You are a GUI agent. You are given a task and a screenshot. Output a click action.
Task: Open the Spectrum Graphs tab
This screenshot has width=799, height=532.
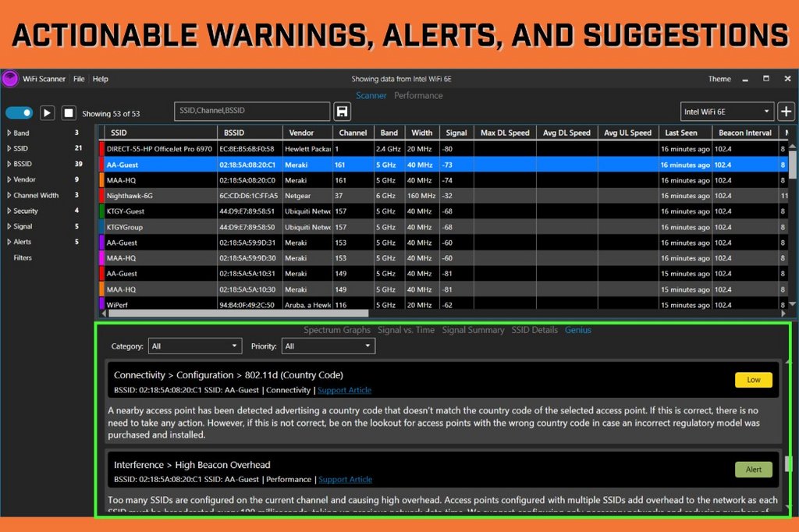(x=337, y=330)
